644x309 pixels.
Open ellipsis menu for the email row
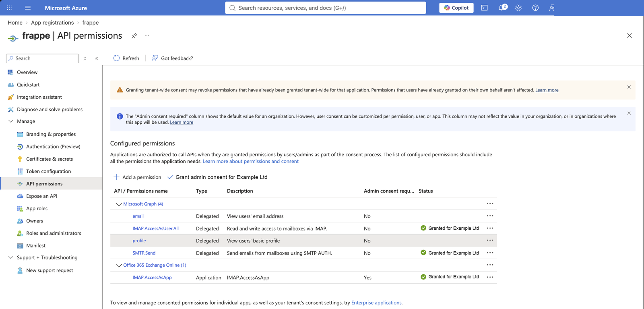tap(490, 216)
